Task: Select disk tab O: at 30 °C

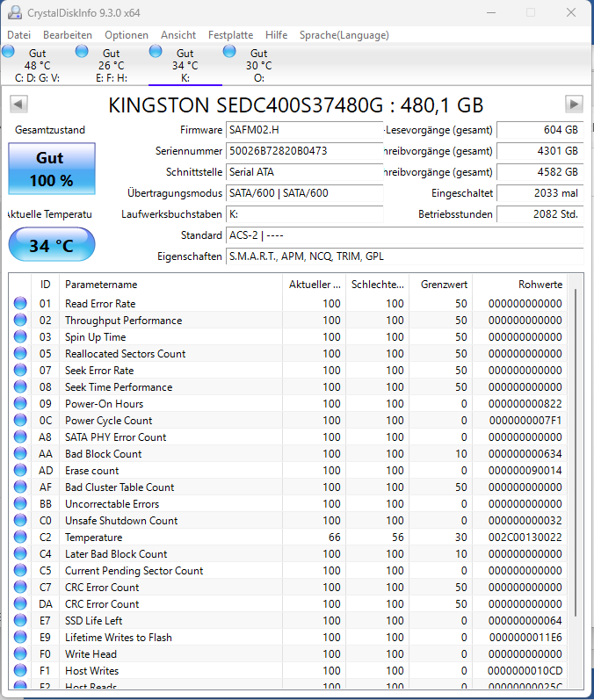Action: click(258, 65)
